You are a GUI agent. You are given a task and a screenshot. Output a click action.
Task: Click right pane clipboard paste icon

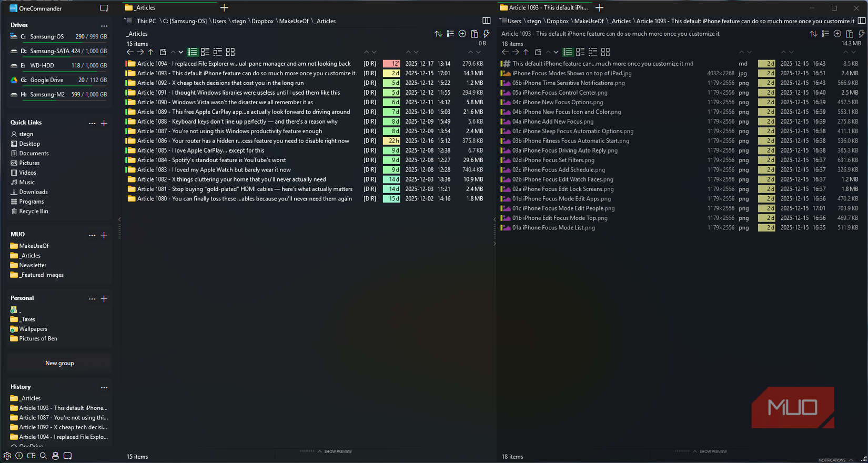click(x=849, y=34)
